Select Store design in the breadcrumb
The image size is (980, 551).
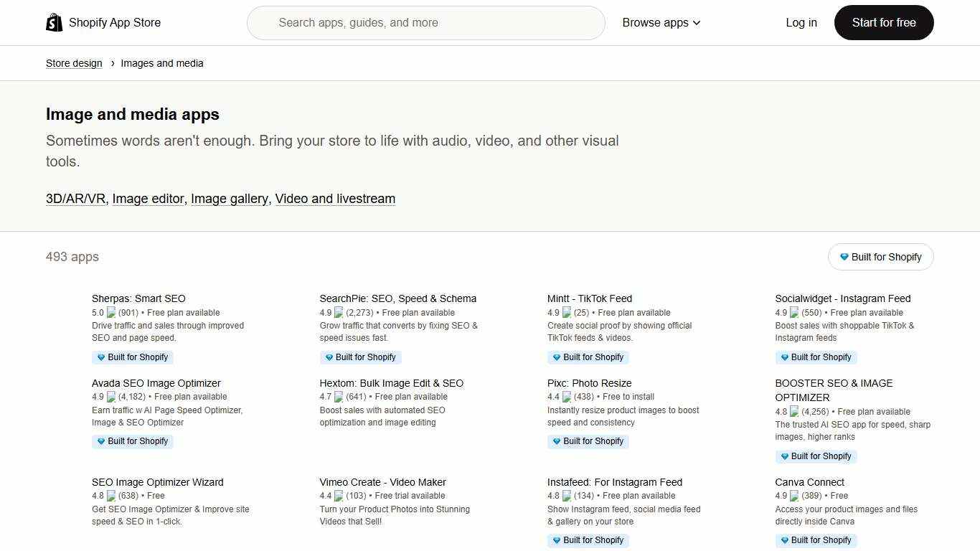coord(74,63)
